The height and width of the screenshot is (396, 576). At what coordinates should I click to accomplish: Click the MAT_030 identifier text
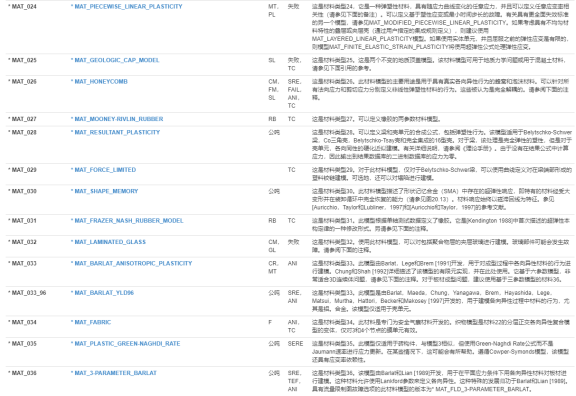point(22,191)
